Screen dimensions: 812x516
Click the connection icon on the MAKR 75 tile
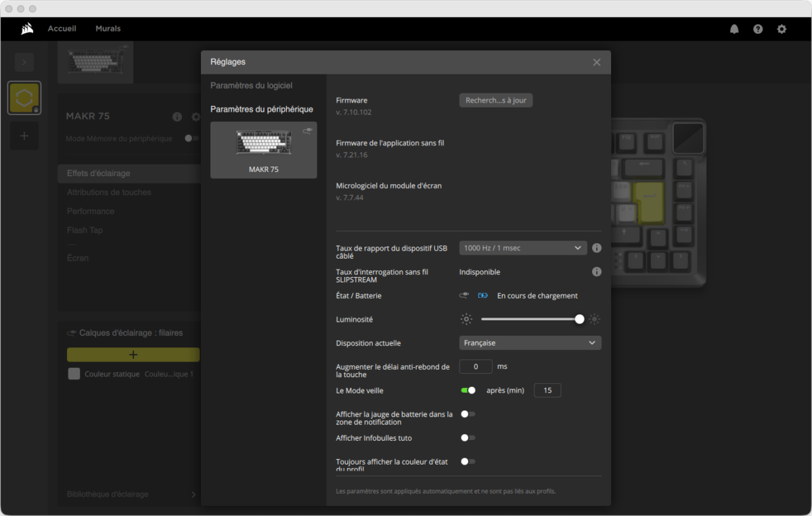308,131
